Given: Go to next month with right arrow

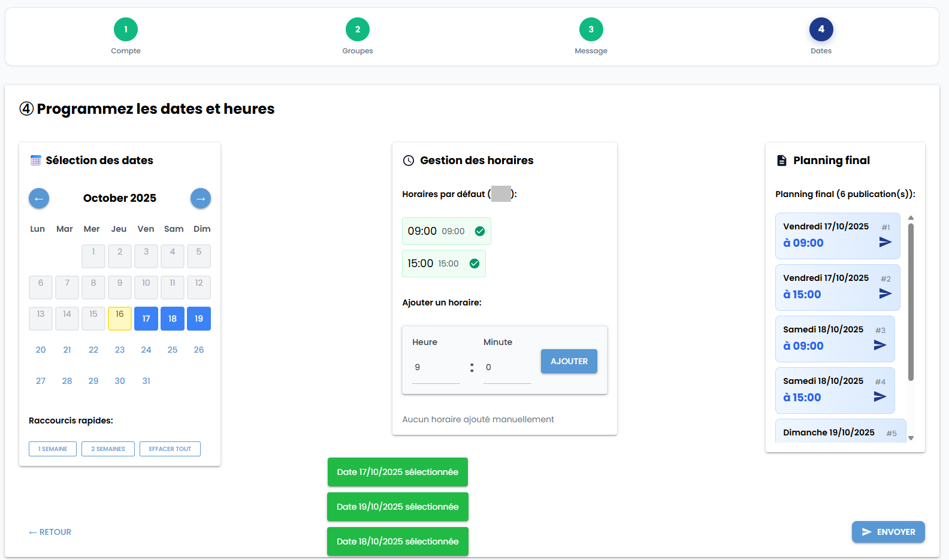Looking at the screenshot, I should point(201,198).
